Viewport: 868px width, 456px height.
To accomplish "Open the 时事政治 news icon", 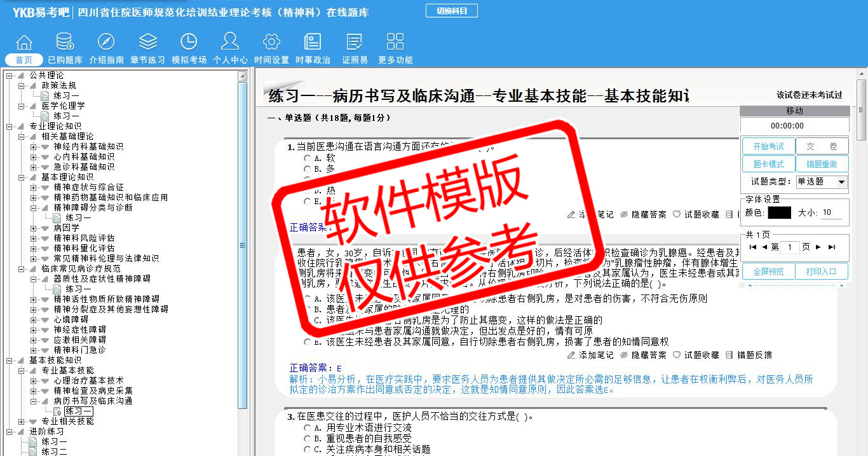I will pos(313,42).
